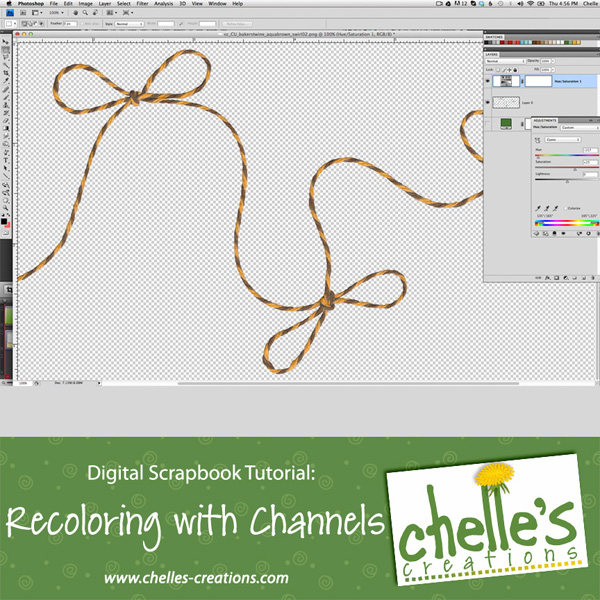Select the Type tool

5,161
